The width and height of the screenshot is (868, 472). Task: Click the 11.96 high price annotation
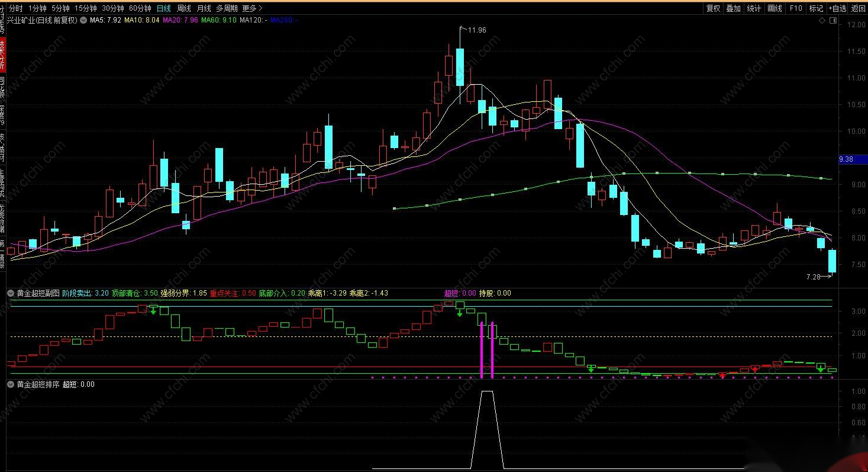tap(477, 30)
